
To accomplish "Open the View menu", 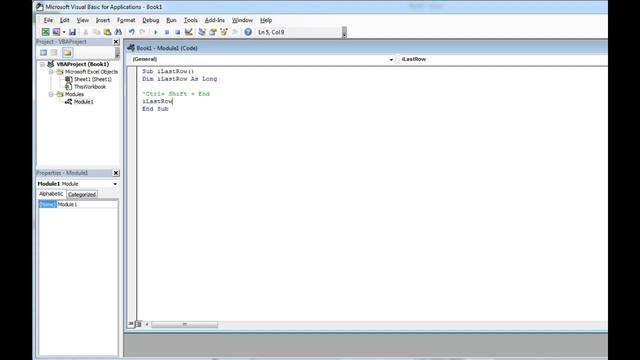I will 82,20.
